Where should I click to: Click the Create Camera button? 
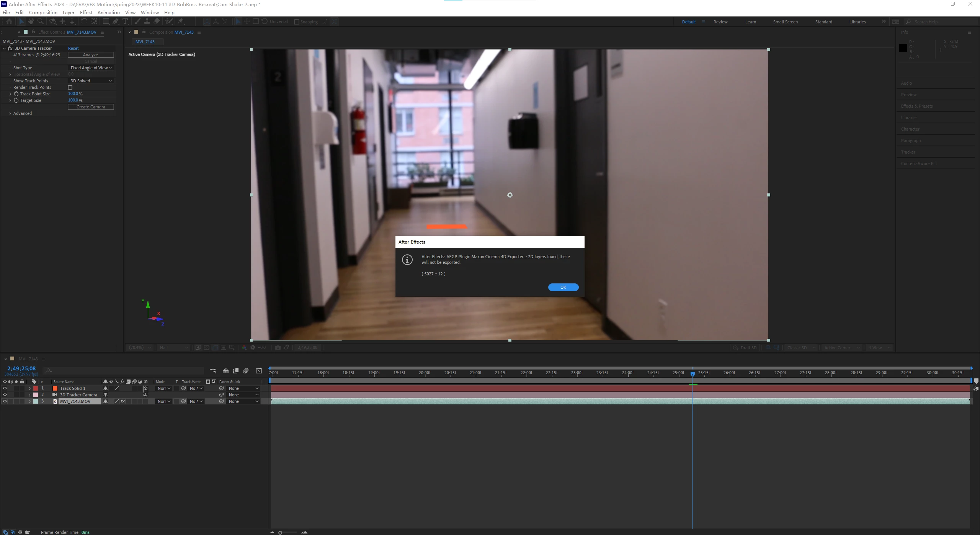click(x=91, y=107)
